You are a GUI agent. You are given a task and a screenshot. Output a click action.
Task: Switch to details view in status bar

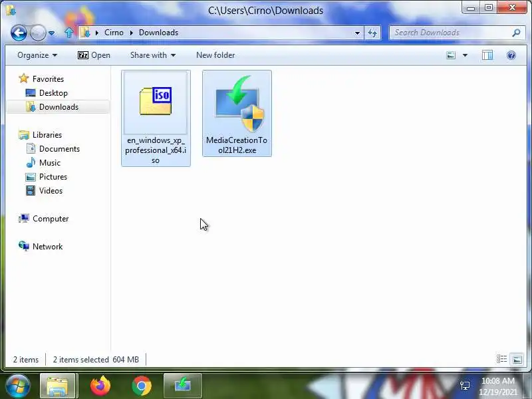point(501,359)
